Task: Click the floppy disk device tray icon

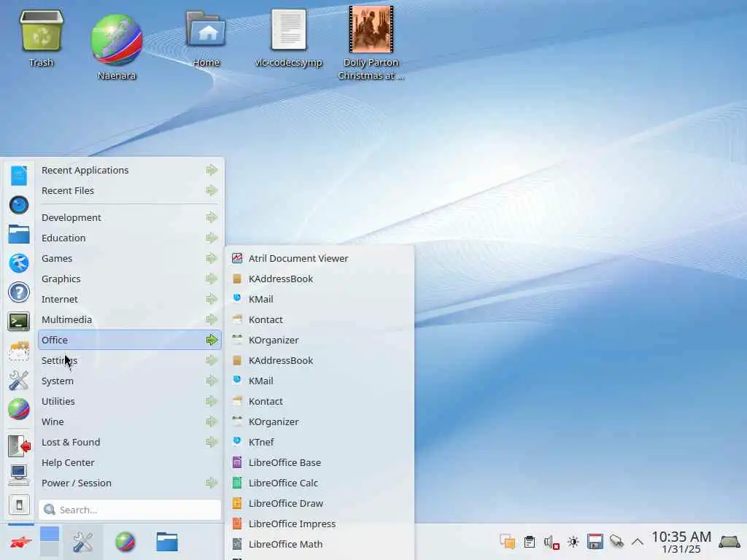Action: (x=595, y=542)
